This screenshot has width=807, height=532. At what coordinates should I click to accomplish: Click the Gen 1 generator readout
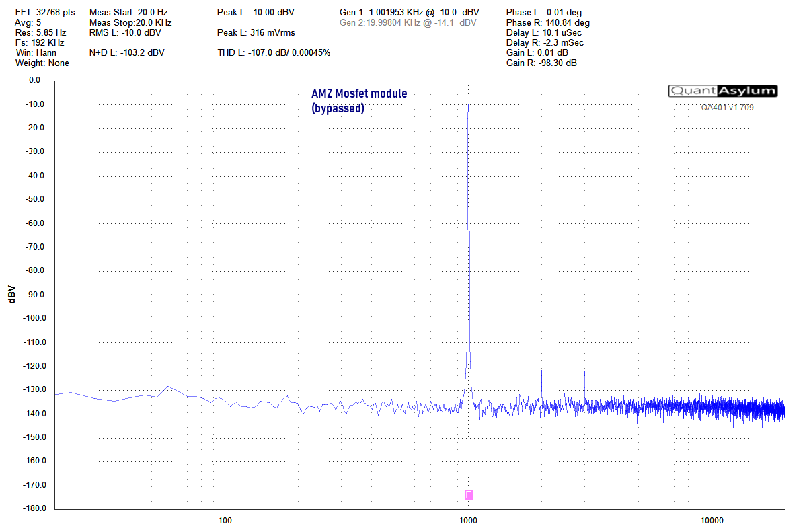click(410, 12)
